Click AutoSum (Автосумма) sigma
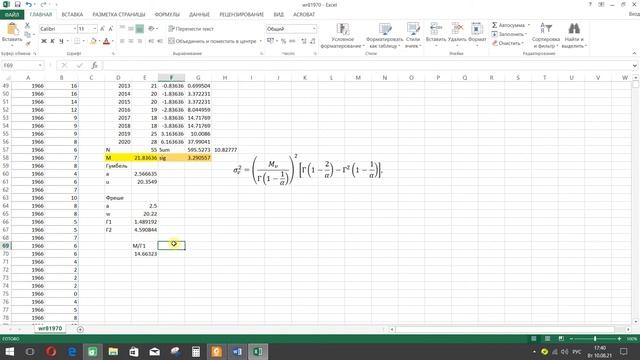This screenshot has width=640, height=360. pos(494,25)
